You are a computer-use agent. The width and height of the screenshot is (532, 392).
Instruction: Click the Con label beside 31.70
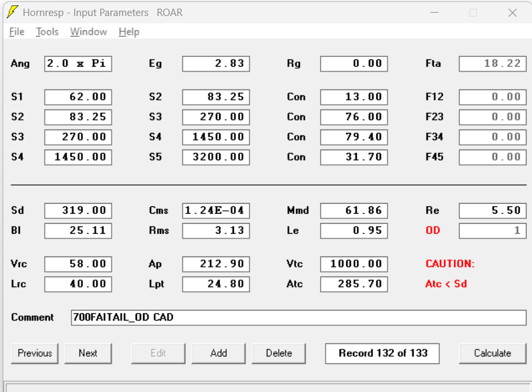[296, 157]
